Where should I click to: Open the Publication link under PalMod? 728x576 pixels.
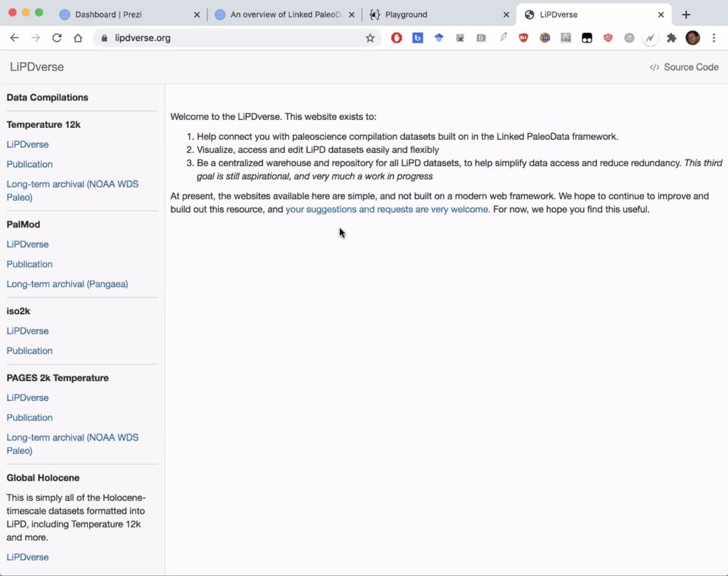[x=30, y=264]
